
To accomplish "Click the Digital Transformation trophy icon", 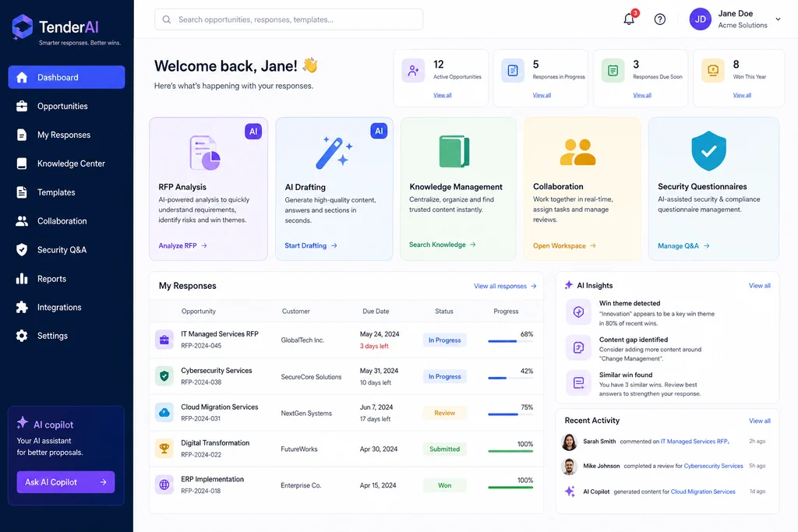I will [164, 449].
